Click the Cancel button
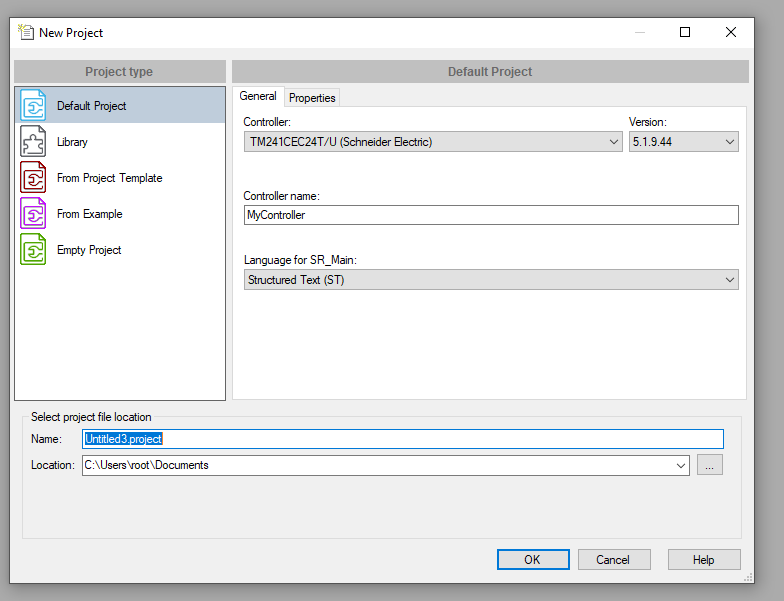This screenshot has height=601, width=784. pyautogui.click(x=614, y=560)
